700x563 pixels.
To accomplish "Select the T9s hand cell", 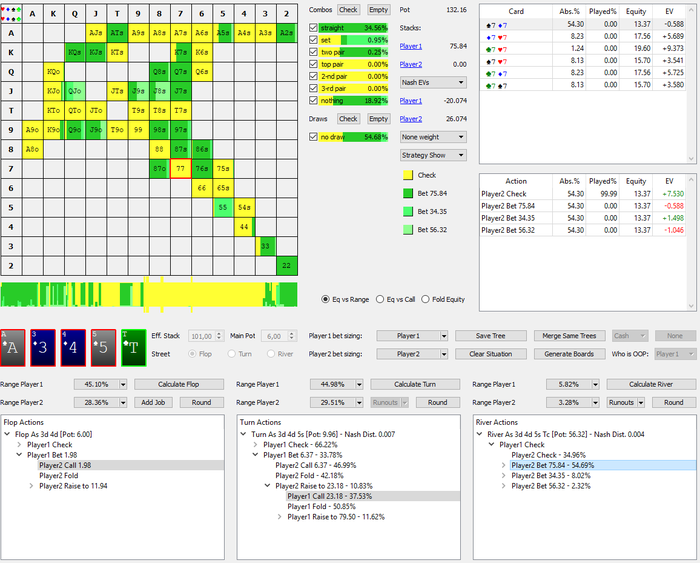I will pos(138,110).
